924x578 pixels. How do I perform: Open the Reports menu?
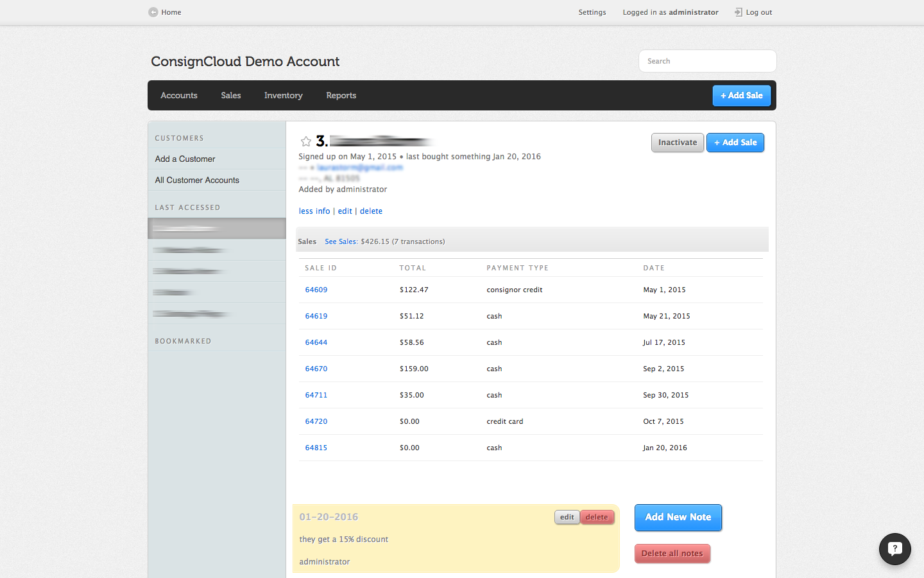(x=341, y=96)
